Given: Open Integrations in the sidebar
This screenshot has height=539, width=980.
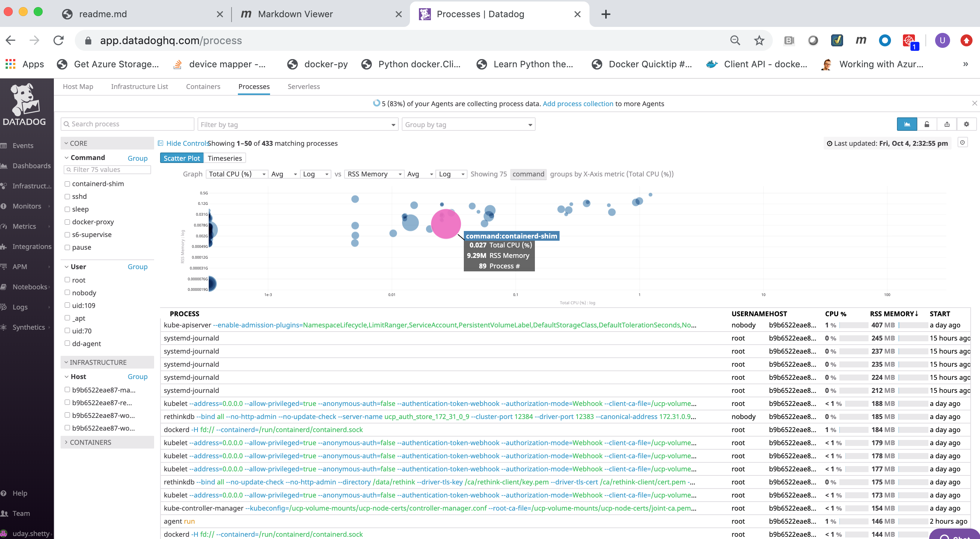Looking at the screenshot, I should click(31, 246).
